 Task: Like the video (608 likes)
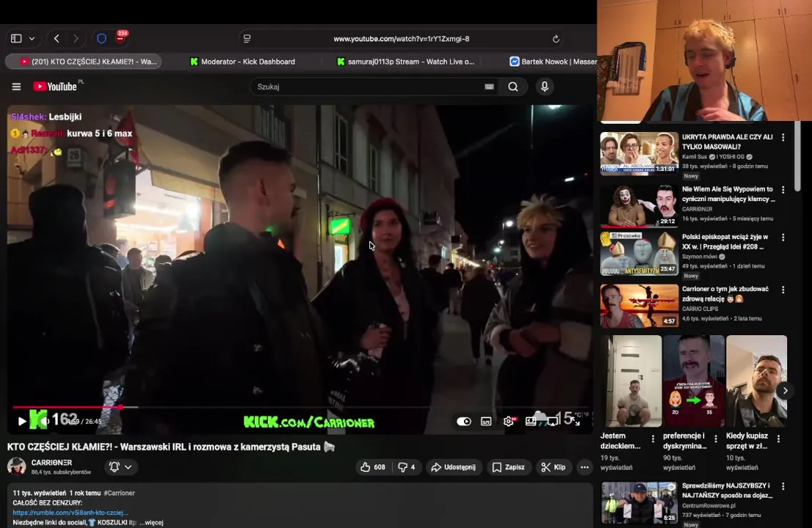[373, 467]
